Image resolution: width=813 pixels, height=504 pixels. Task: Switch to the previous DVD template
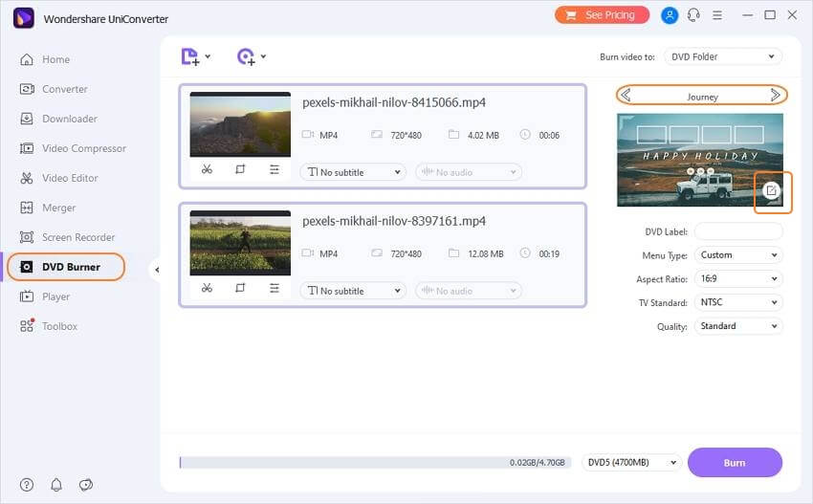(x=626, y=96)
